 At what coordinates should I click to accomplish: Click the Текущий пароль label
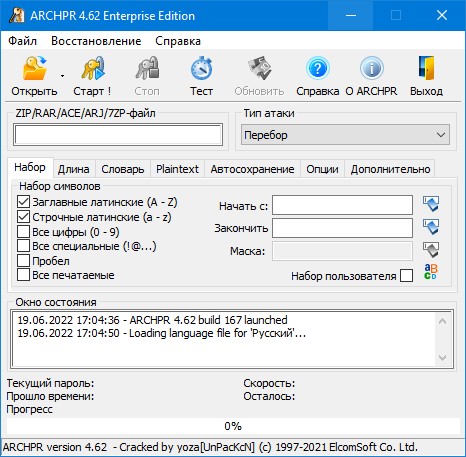(x=50, y=383)
